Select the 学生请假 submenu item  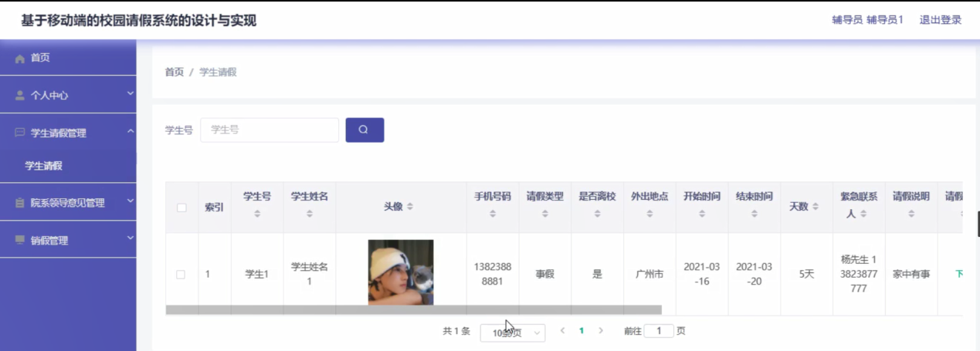pos(43,166)
